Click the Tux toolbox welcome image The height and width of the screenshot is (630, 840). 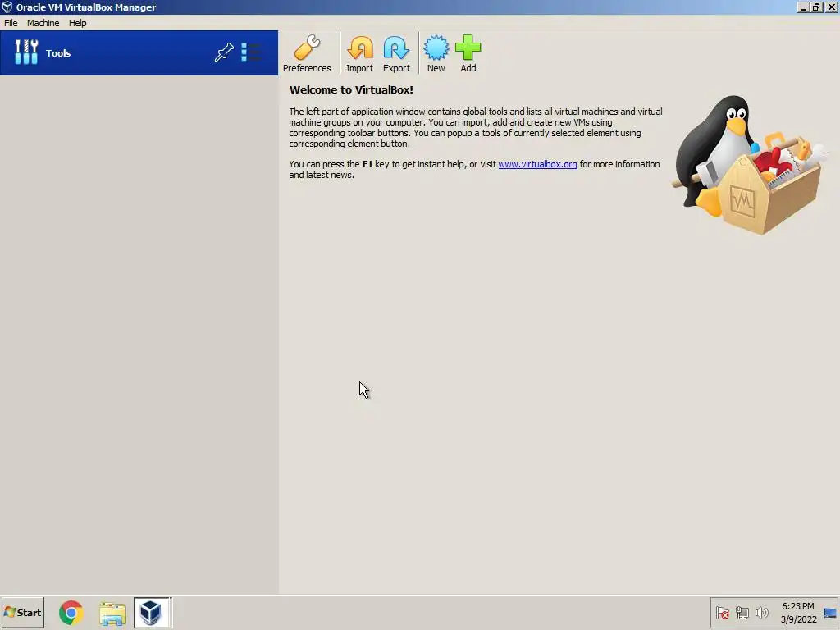click(x=750, y=165)
